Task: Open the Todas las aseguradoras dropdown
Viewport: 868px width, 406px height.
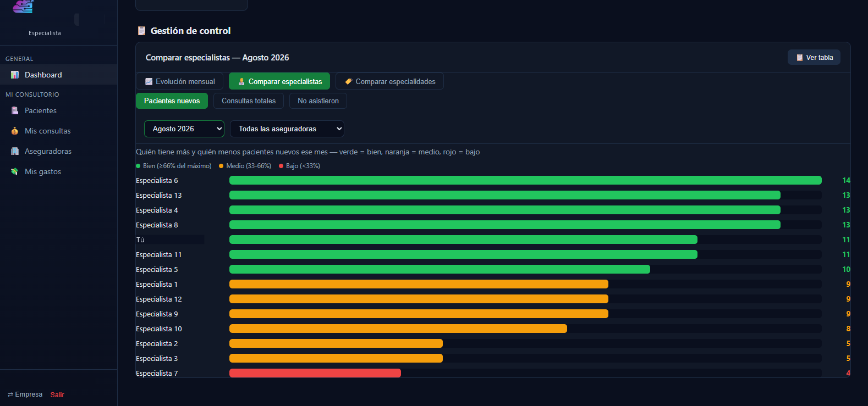Action: click(287, 129)
